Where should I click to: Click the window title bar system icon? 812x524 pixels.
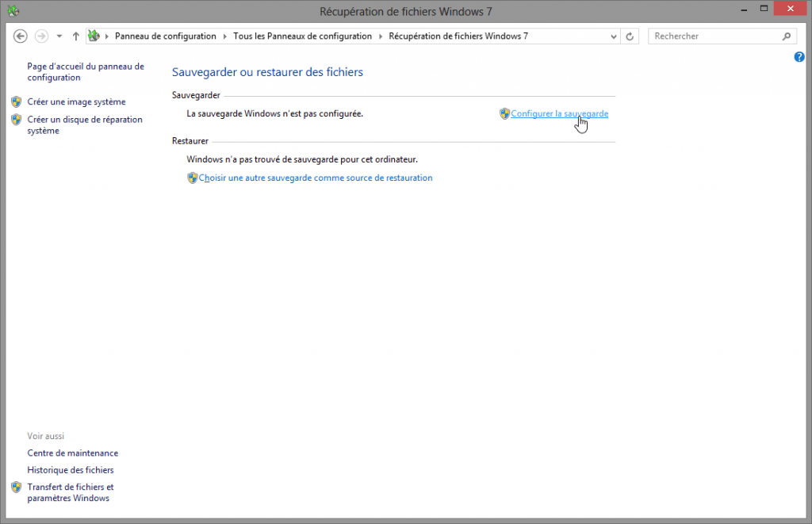[13, 11]
